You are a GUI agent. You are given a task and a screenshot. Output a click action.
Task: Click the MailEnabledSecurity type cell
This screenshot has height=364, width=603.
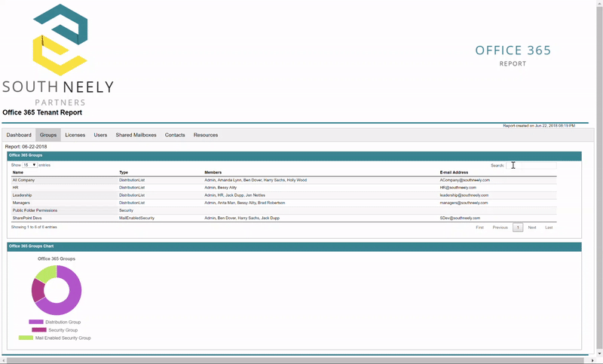[136, 218]
